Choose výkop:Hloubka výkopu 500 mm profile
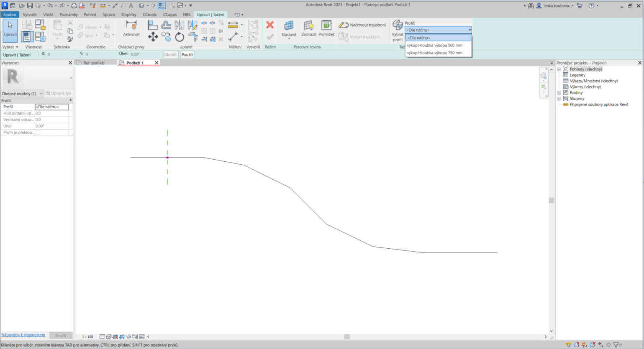This screenshot has width=644, height=349. click(435, 45)
